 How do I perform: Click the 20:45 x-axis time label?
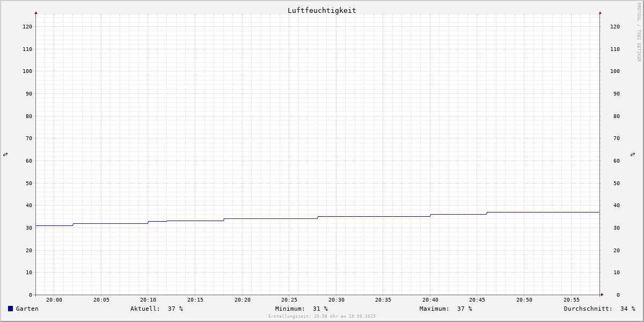[x=478, y=300]
